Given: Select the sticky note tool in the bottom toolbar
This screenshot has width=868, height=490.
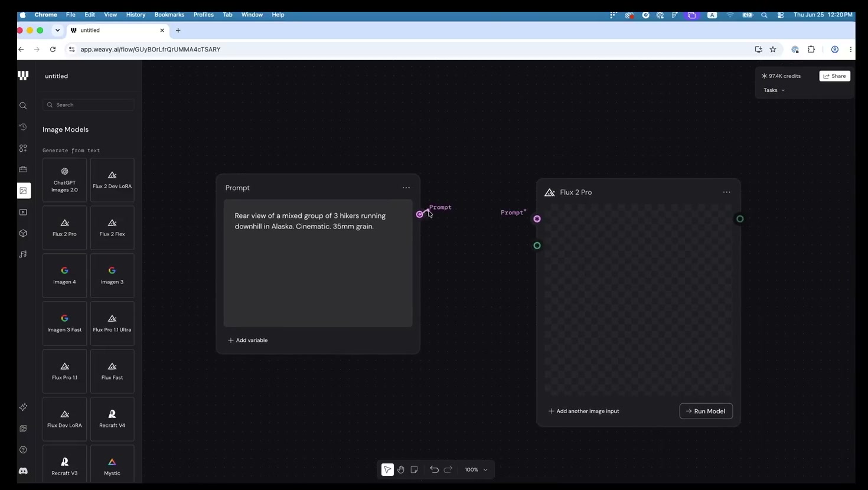Looking at the screenshot, I should 415,470.
